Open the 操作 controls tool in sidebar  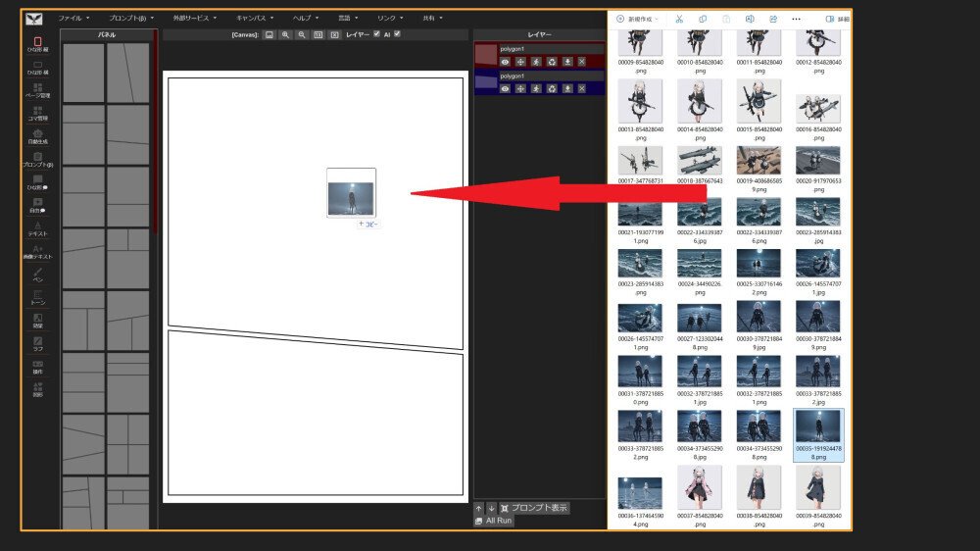tap(37, 367)
